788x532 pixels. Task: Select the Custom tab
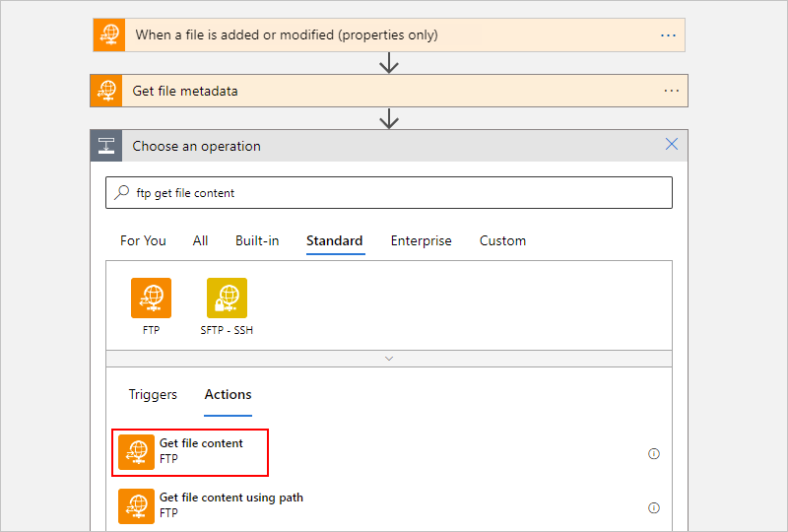tap(502, 240)
